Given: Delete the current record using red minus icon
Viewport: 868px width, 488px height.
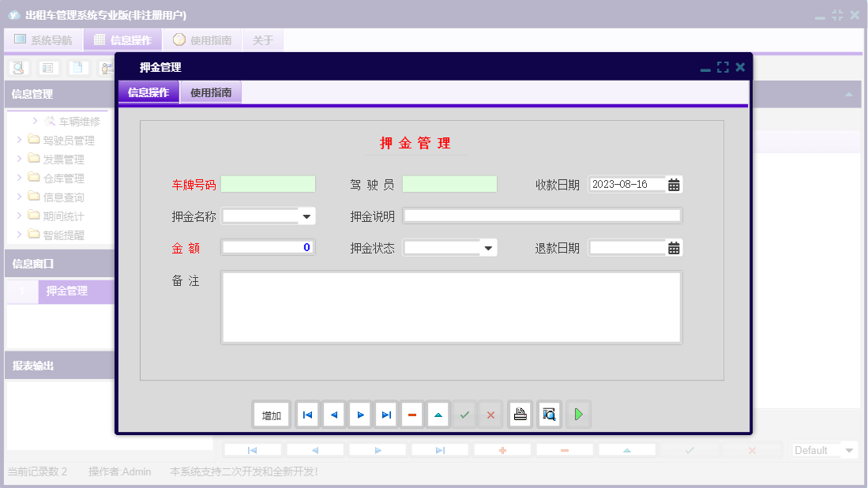Looking at the screenshot, I should pyautogui.click(x=411, y=414).
